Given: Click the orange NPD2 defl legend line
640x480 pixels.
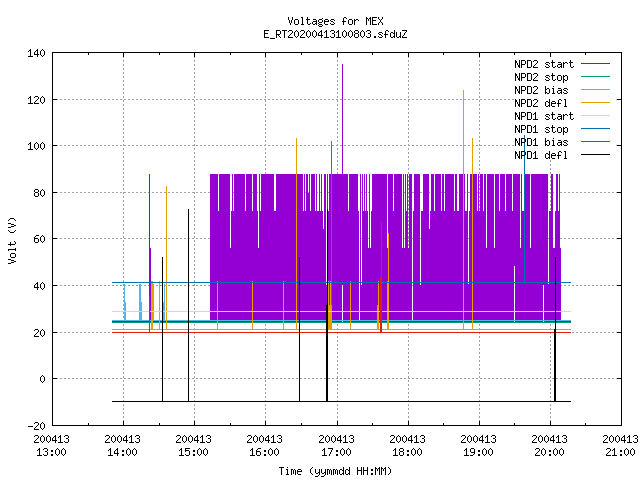Looking at the screenshot, I should [595, 103].
